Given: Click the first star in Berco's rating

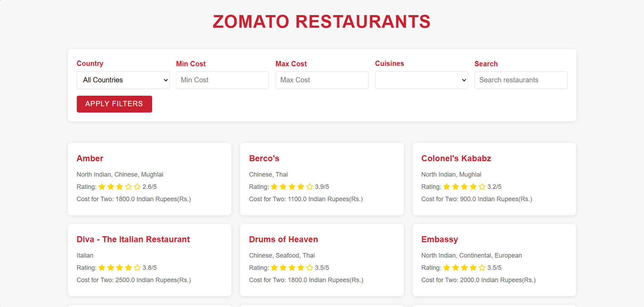Looking at the screenshot, I should [274, 187].
